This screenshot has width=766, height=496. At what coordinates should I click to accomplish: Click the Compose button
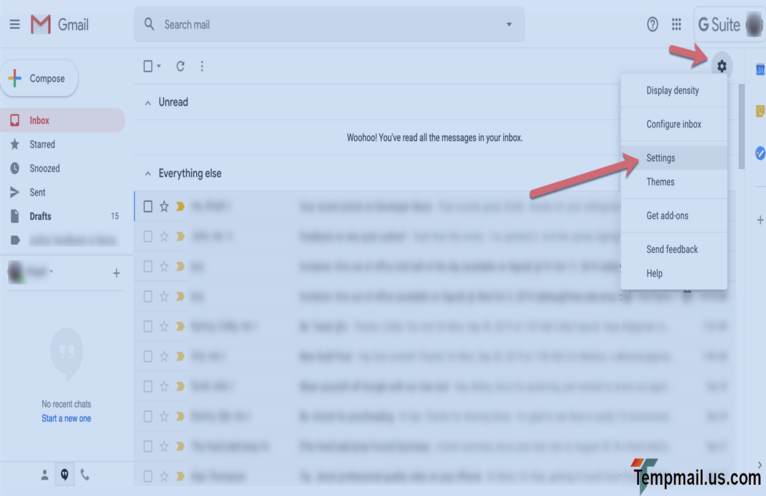pos(39,79)
